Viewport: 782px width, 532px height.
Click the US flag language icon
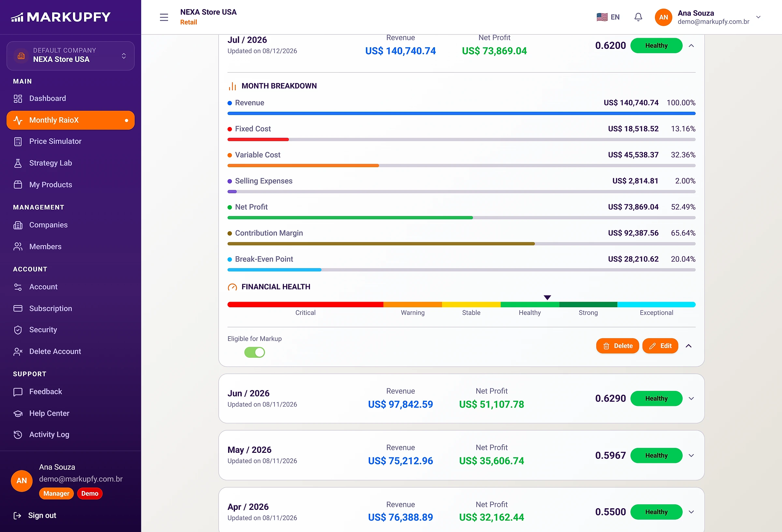[601, 17]
